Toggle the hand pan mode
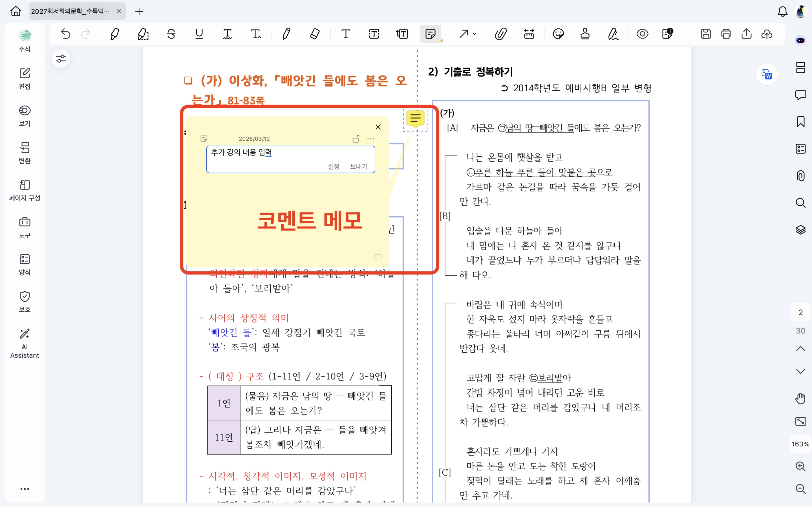 801,399
